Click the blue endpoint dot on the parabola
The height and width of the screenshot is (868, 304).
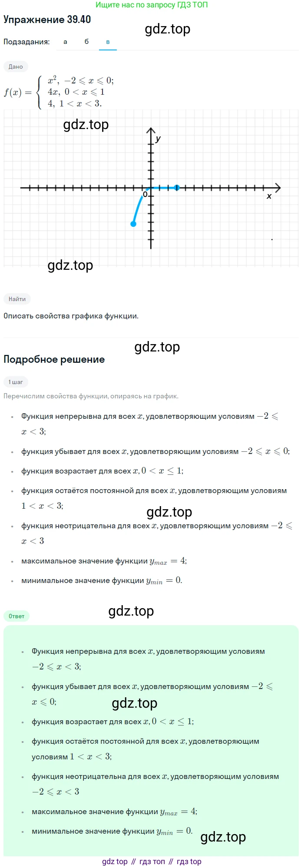click(x=133, y=224)
